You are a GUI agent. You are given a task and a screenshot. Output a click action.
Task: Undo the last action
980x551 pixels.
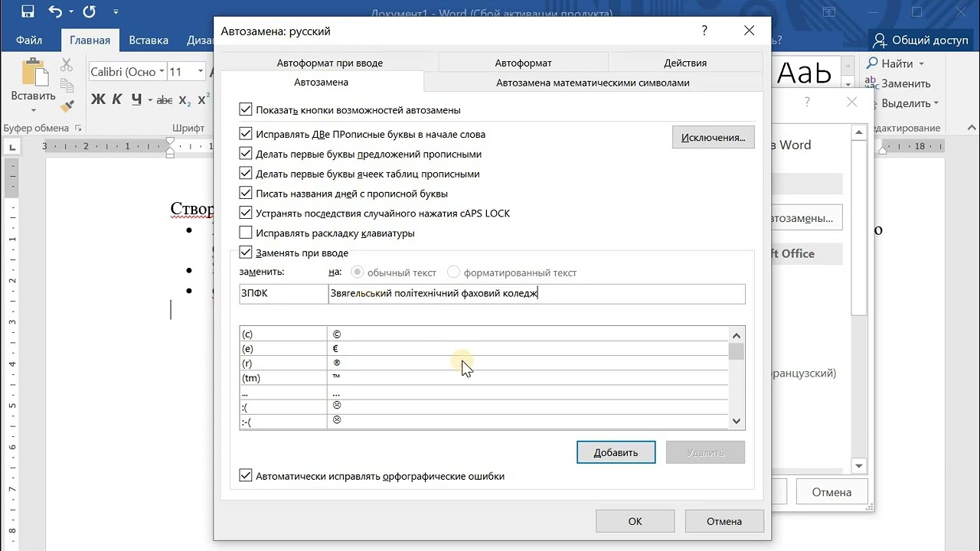pos(55,11)
